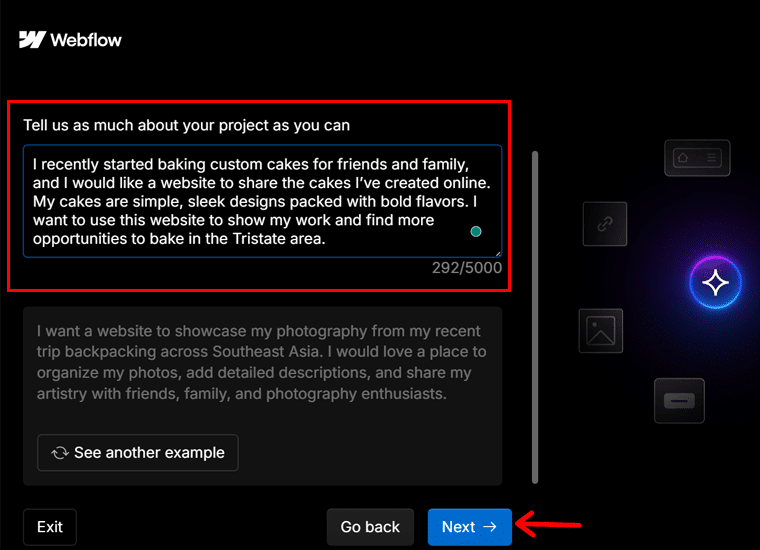Click the Webflow logo
Screen dimensions: 760x550
point(70,40)
